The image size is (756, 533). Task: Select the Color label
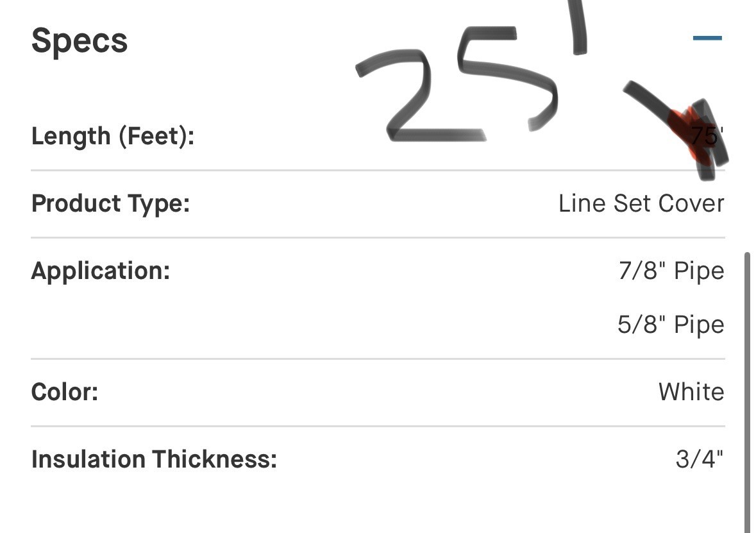click(65, 392)
